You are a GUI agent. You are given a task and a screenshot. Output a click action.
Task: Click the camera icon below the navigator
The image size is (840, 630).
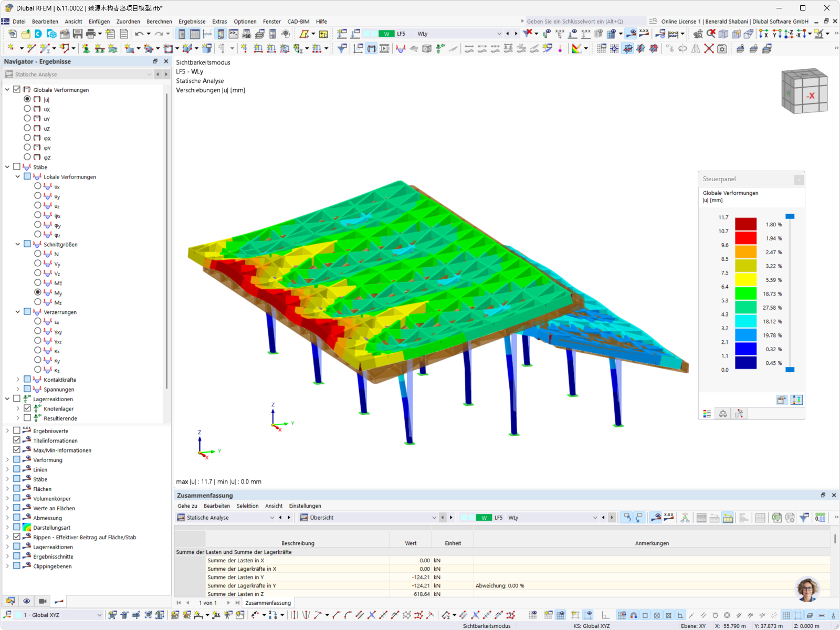coord(43,601)
